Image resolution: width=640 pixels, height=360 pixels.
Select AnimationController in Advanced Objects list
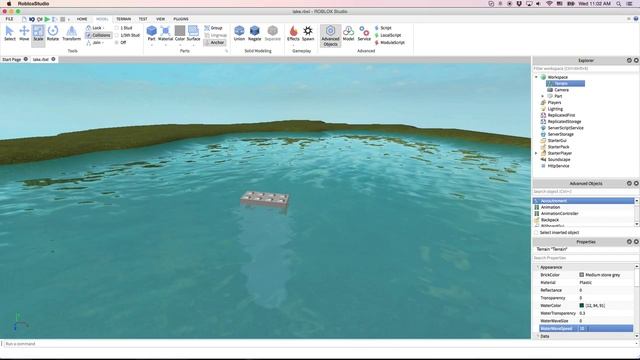point(584,213)
